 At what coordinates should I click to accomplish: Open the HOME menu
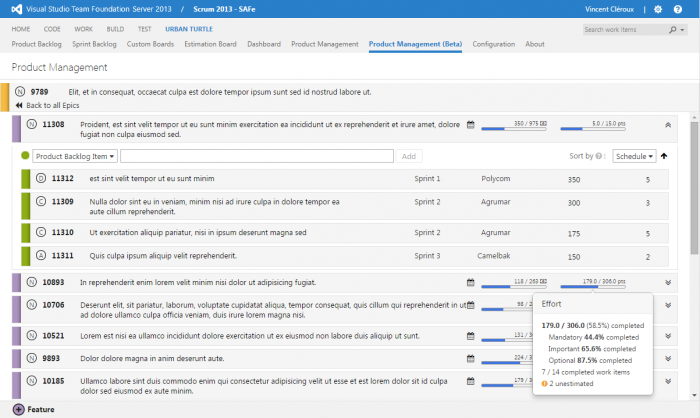[21, 29]
